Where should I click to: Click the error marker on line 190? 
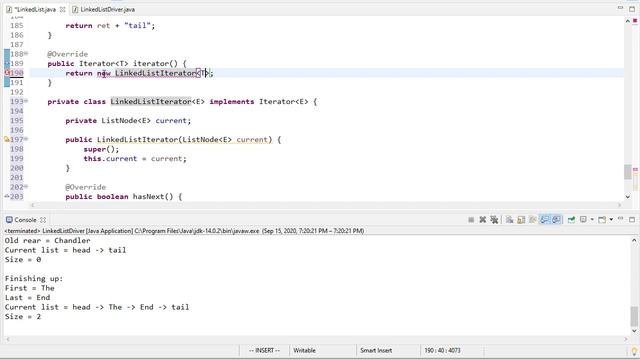[7, 73]
